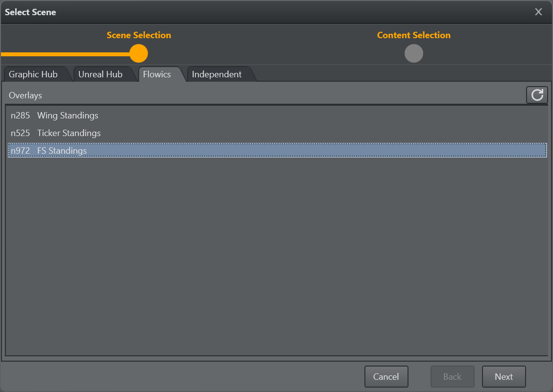The height and width of the screenshot is (392, 553).
Task: Refresh the Overlays list
Action: point(537,95)
